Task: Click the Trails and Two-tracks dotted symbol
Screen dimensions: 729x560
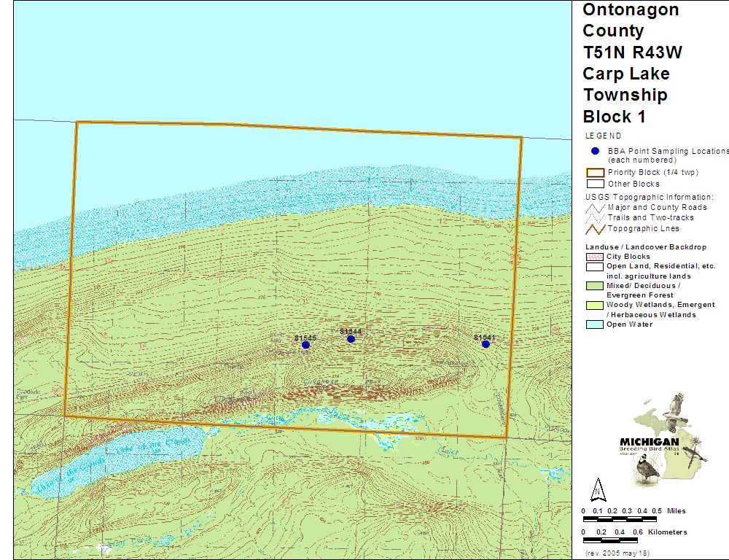Action: pyautogui.click(x=595, y=218)
